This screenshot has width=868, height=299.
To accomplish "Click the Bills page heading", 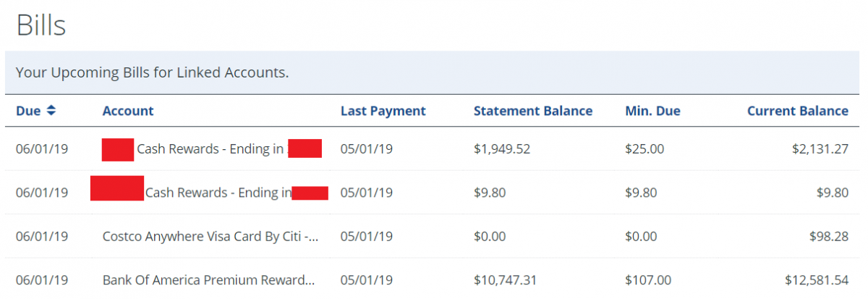I will [x=41, y=25].
